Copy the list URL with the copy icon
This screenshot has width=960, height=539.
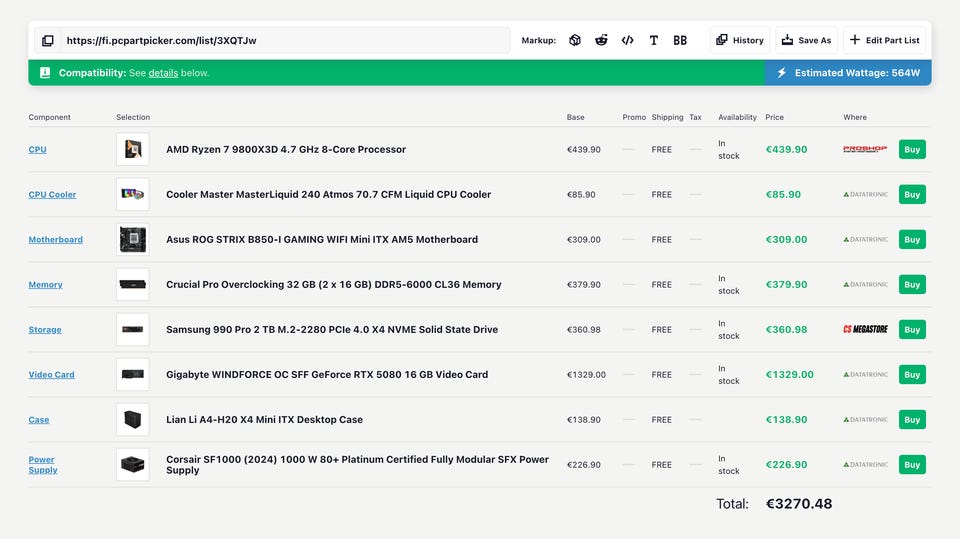point(47,40)
